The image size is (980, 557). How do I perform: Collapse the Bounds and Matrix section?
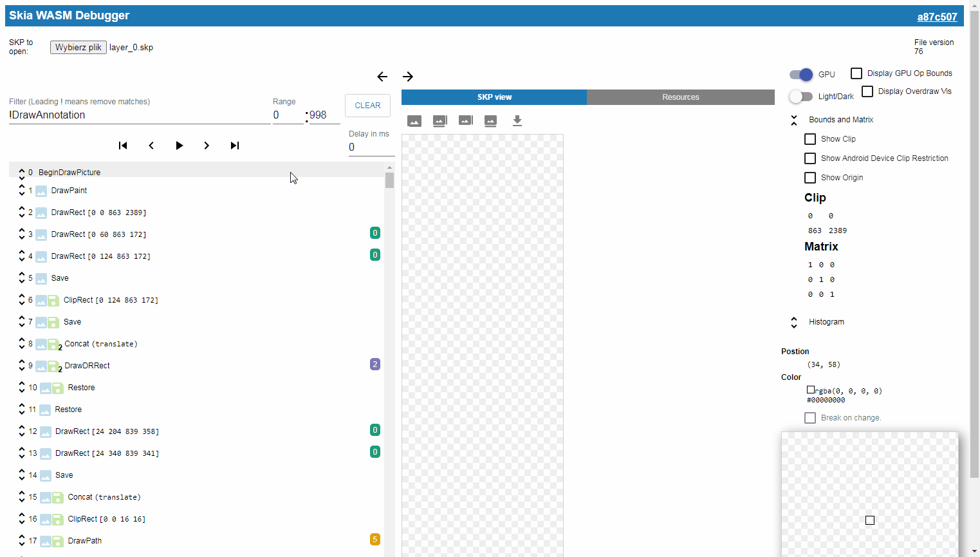pos(794,120)
